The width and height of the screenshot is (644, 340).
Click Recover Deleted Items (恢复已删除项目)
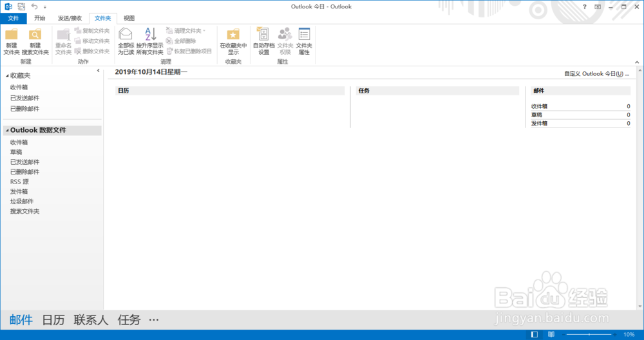[189, 52]
